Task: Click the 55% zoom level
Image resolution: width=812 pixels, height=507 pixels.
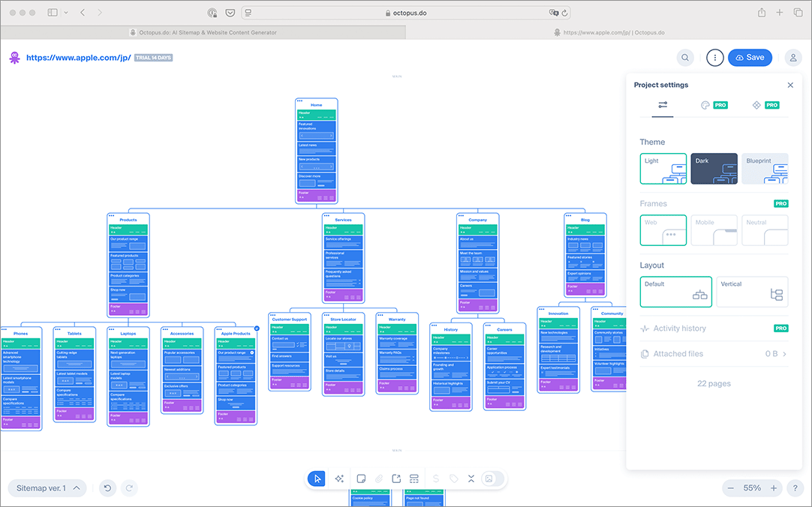Action: point(752,487)
